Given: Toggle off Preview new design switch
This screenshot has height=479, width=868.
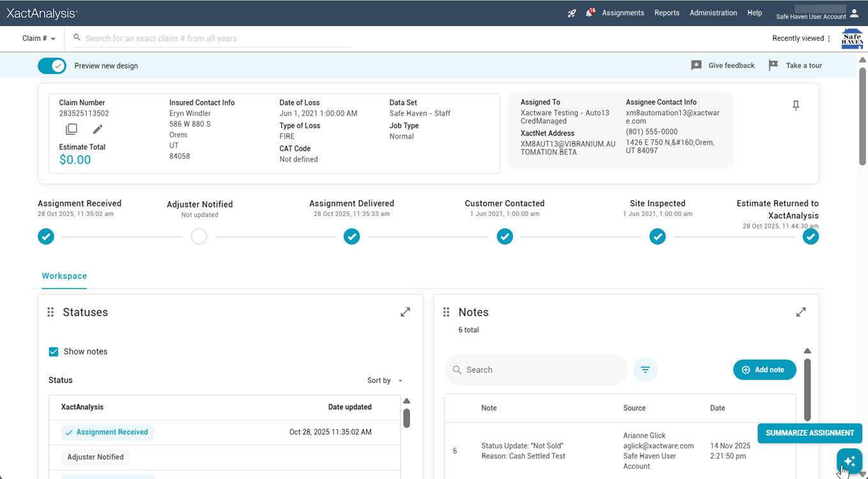Looking at the screenshot, I should tap(52, 66).
